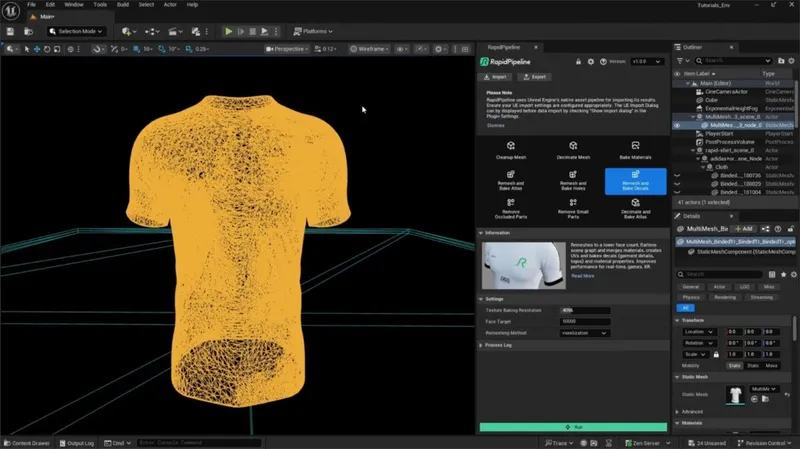Click the Texture Baking Resolution field

(x=585, y=310)
